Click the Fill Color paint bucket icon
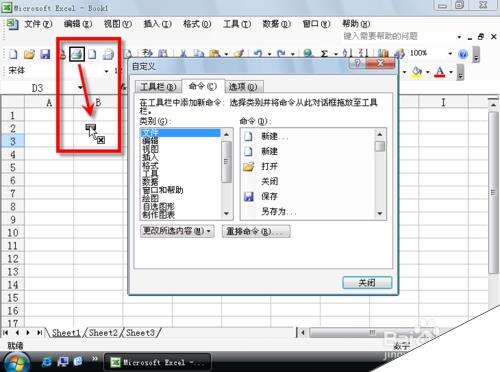 [x=416, y=71]
